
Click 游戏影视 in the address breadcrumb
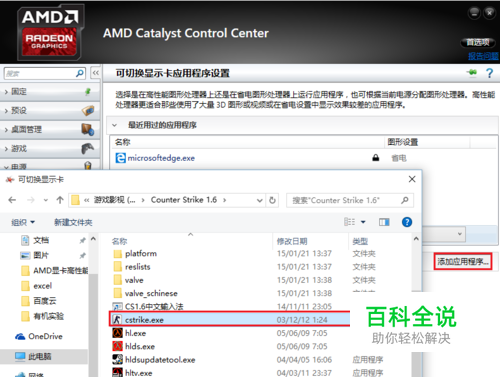[x=114, y=200]
